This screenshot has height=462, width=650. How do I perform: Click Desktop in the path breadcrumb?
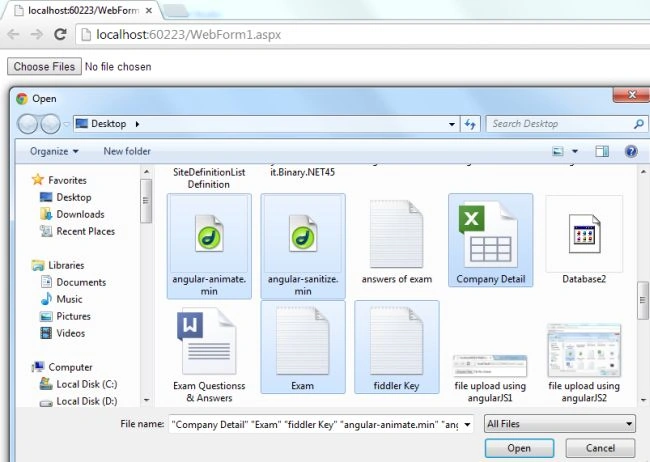[108, 124]
